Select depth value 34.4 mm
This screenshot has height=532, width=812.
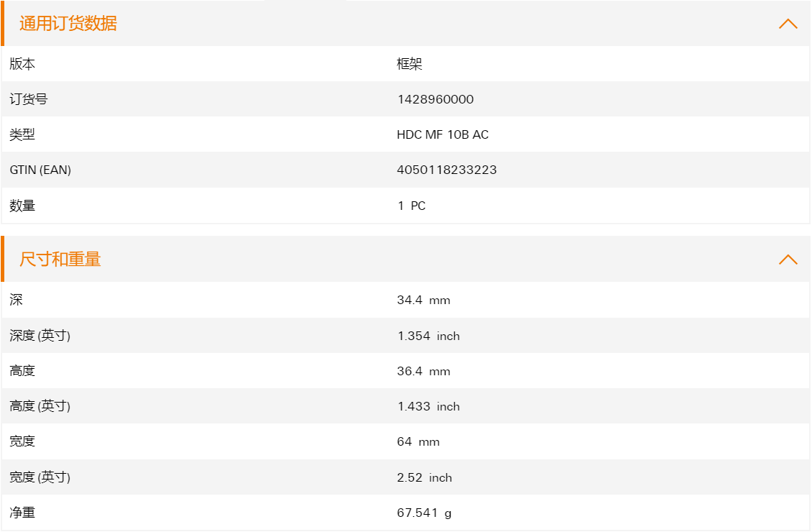point(424,300)
